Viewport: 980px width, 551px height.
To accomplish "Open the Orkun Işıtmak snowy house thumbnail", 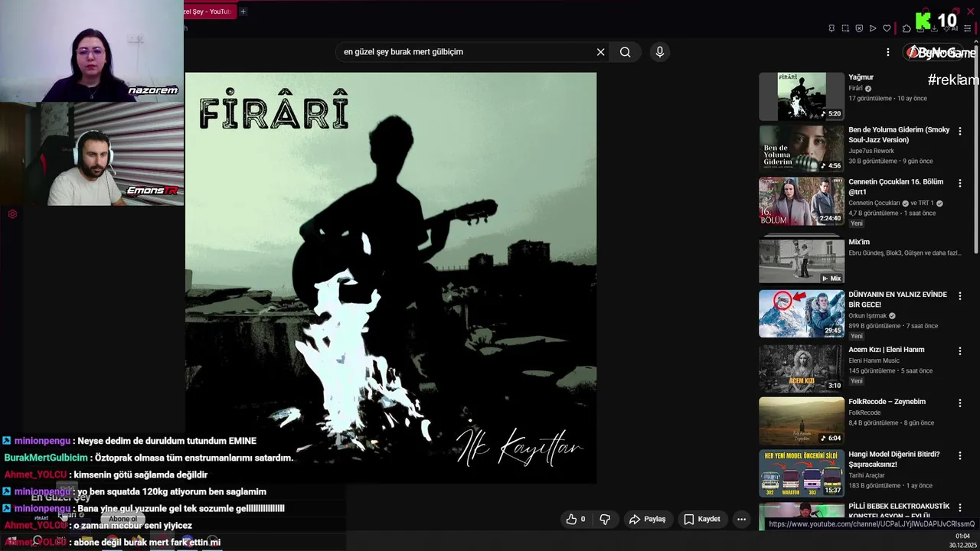I will (x=802, y=313).
